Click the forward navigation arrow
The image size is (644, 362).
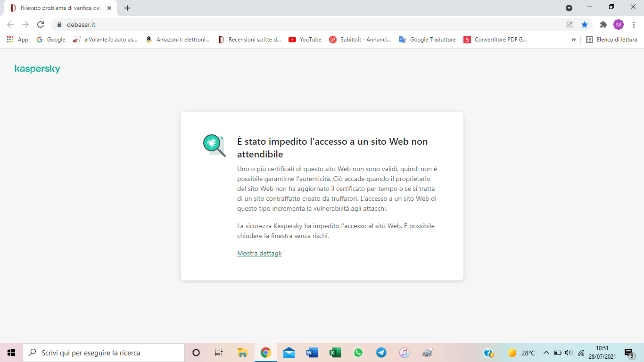coord(25,25)
